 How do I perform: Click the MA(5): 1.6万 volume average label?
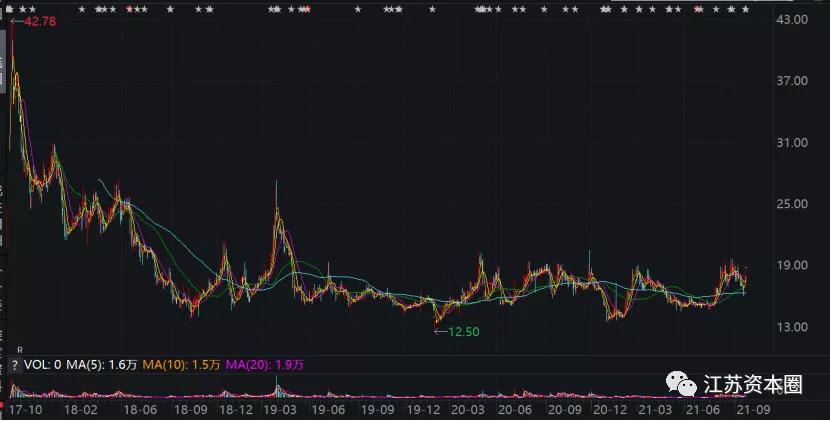pos(101,365)
